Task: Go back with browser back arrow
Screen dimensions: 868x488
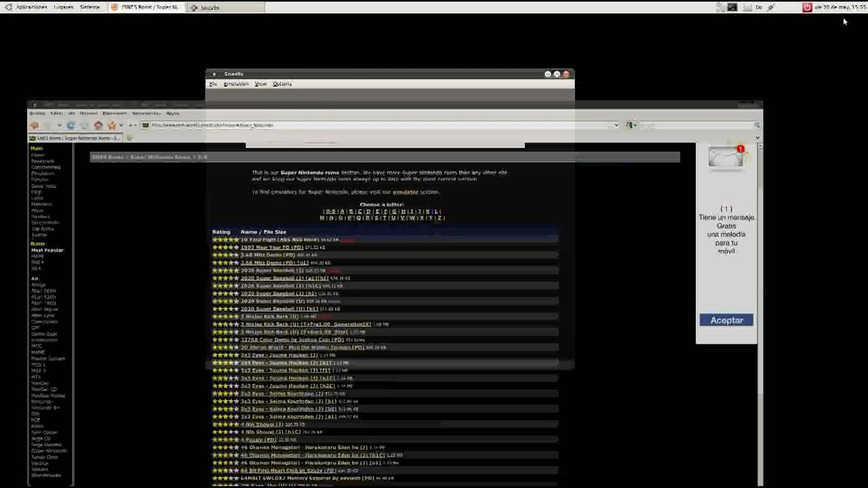Action: (34, 125)
